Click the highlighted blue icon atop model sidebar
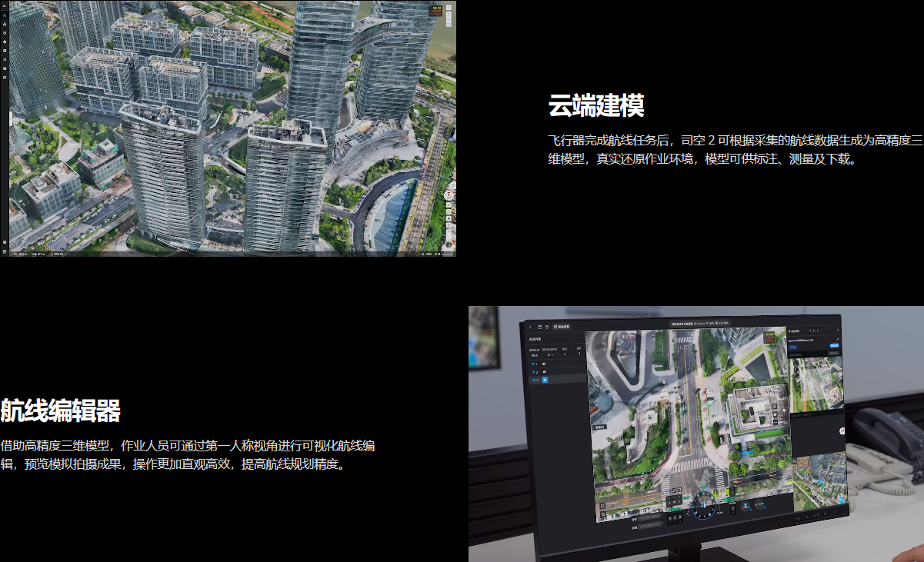The width and height of the screenshot is (924, 562). tap(5, 15)
